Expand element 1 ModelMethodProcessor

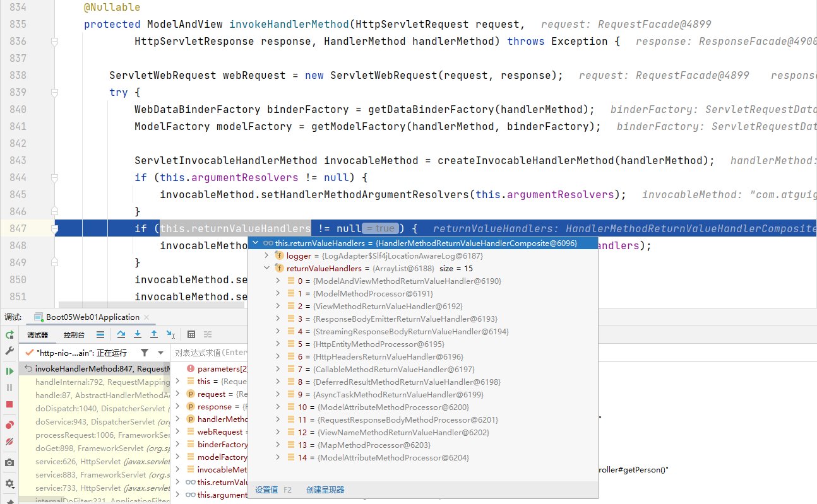tap(278, 293)
